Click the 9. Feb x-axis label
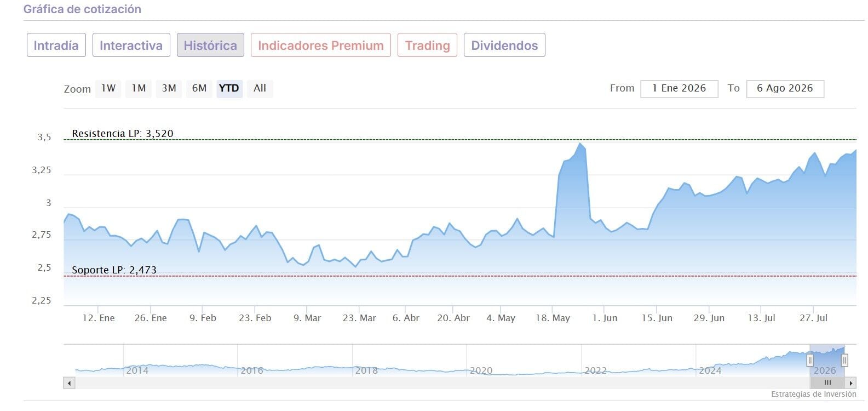This screenshot has width=868, height=411. (x=203, y=318)
